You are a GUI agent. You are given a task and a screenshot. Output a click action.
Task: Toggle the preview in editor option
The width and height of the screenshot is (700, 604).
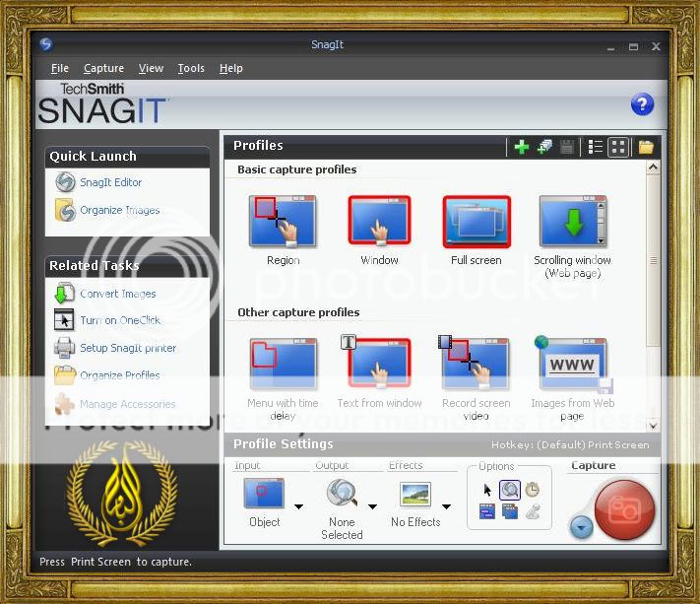pyautogui.click(x=509, y=490)
